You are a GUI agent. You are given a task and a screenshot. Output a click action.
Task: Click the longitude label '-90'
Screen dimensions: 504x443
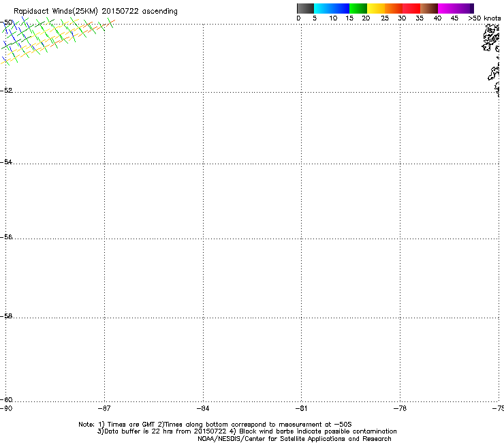6,408
